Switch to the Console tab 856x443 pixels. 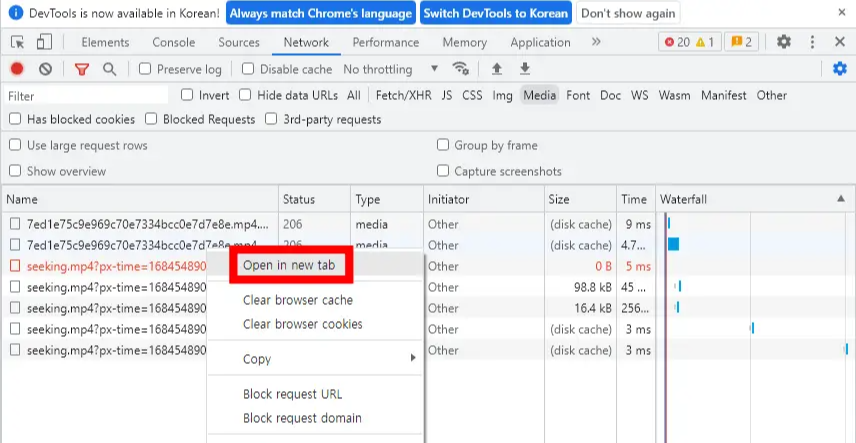tap(174, 42)
